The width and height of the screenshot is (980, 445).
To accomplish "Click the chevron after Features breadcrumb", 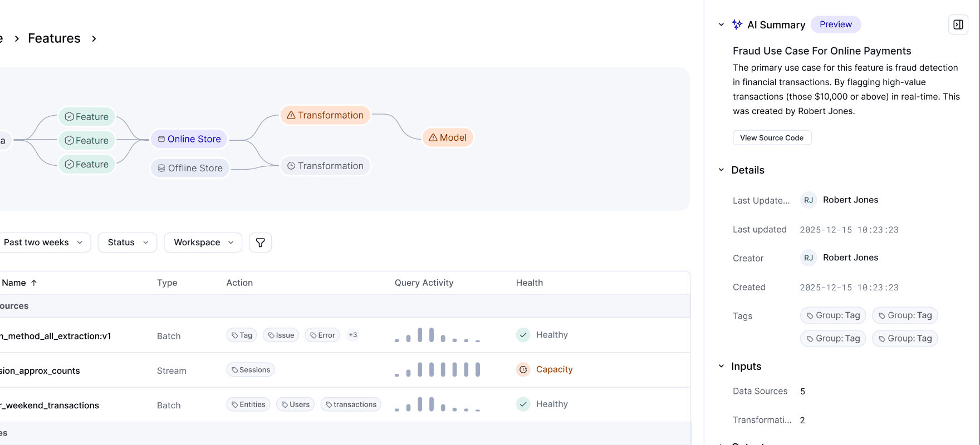I will coord(94,38).
